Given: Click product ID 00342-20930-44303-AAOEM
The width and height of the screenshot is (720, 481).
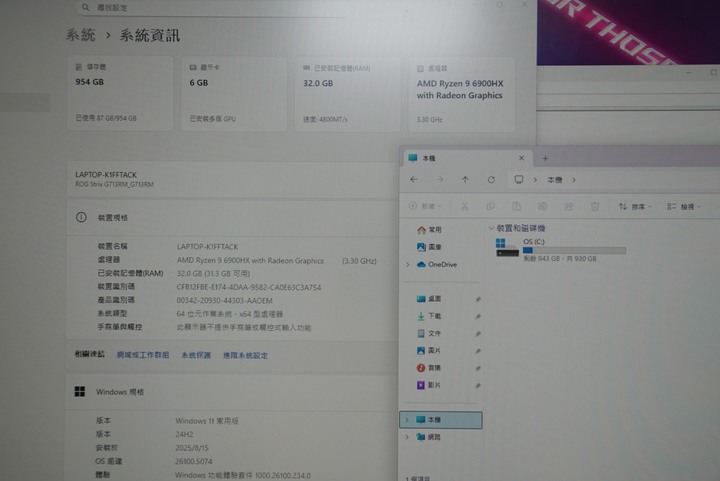Looking at the screenshot, I should pyautogui.click(x=225, y=301).
